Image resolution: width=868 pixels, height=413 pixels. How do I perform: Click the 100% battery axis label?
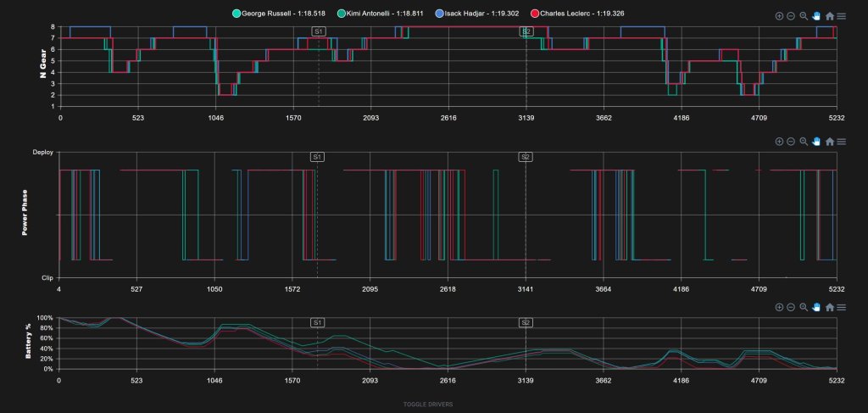44,318
